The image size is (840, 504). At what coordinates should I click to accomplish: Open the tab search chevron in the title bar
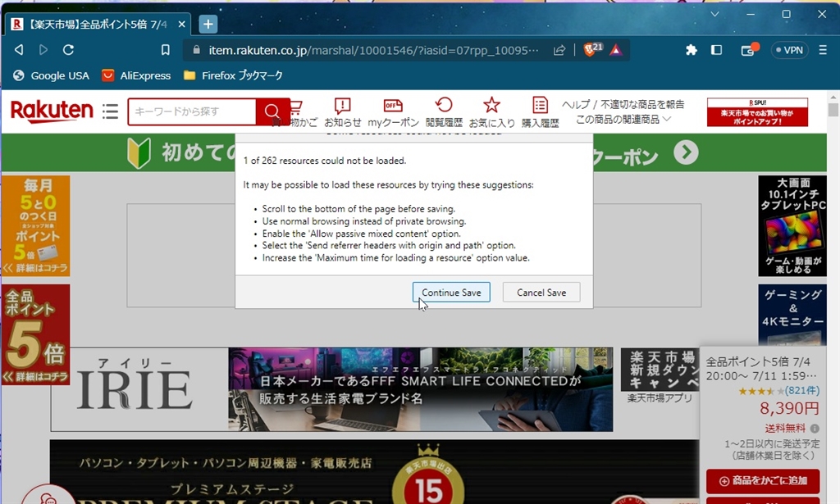714,14
